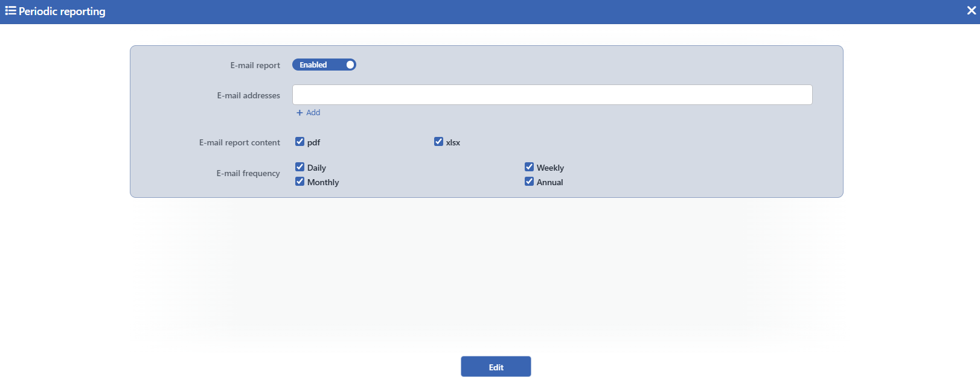Uncheck the xlsx checkbox

click(x=438, y=142)
